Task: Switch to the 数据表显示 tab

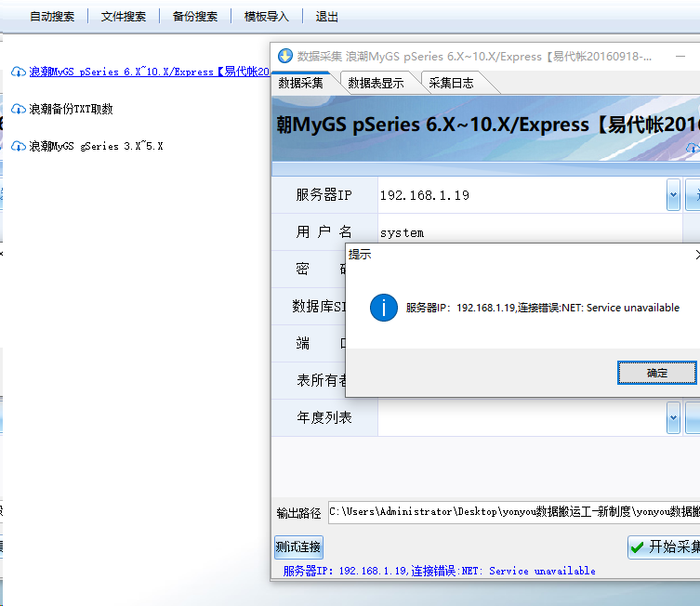Action: (376, 83)
